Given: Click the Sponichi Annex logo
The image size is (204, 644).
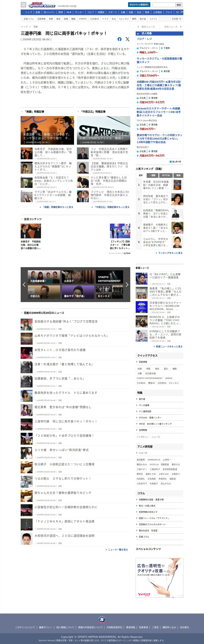Looking at the screenshot, I should coord(42,5).
